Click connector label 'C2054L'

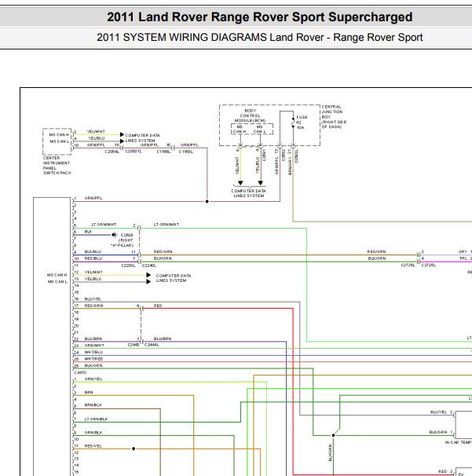(x=112, y=152)
